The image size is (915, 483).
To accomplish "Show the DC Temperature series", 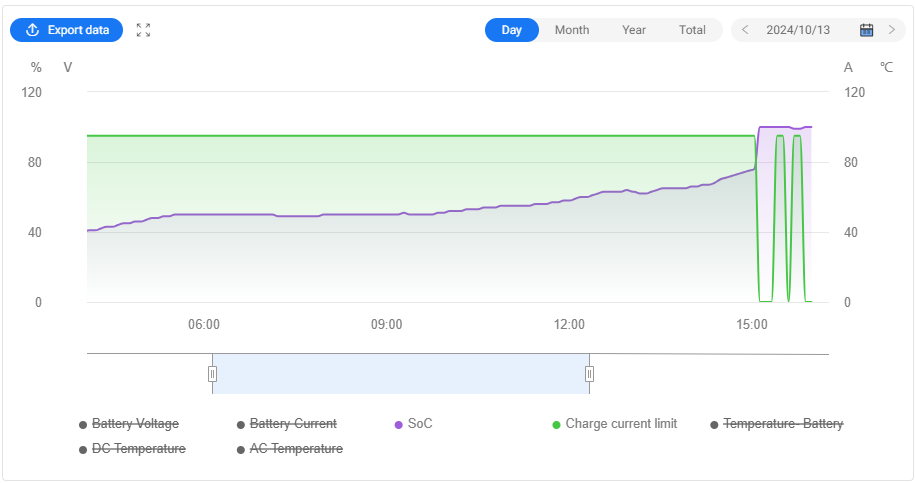I will tap(138, 449).
